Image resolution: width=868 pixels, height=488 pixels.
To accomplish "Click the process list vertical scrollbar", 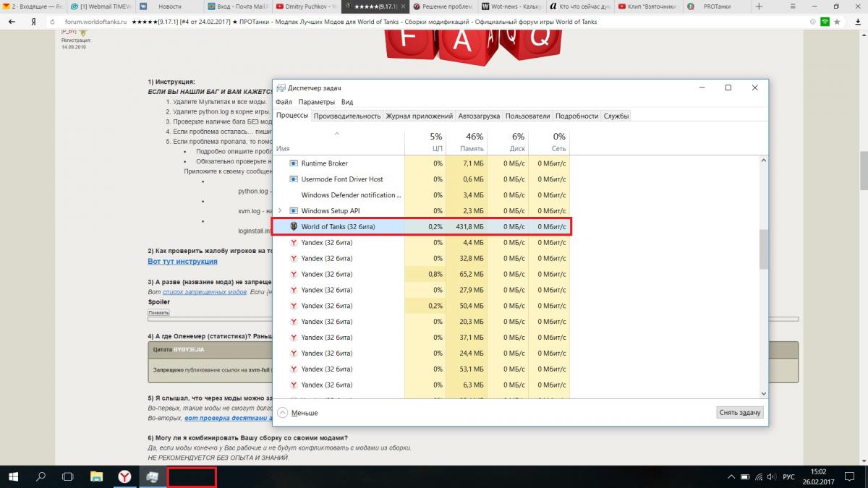I will point(763,249).
